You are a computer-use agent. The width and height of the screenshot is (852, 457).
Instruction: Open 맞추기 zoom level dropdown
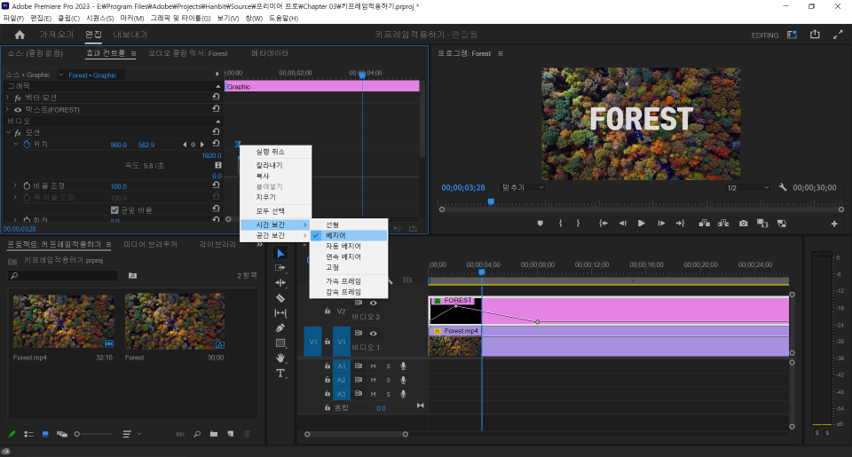tap(522, 187)
